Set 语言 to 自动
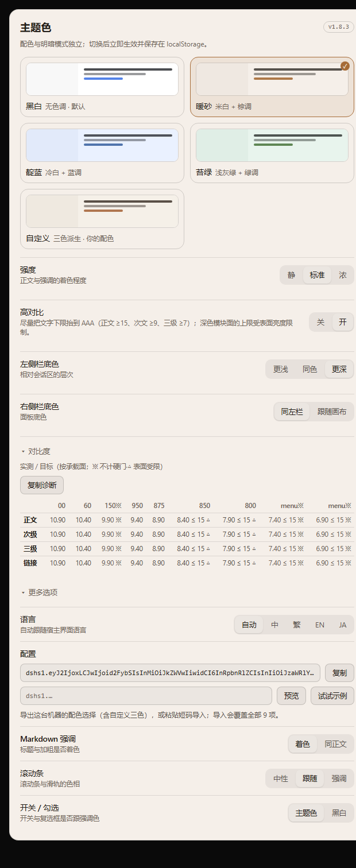This screenshot has width=356, height=868. pyautogui.click(x=249, y=625)
